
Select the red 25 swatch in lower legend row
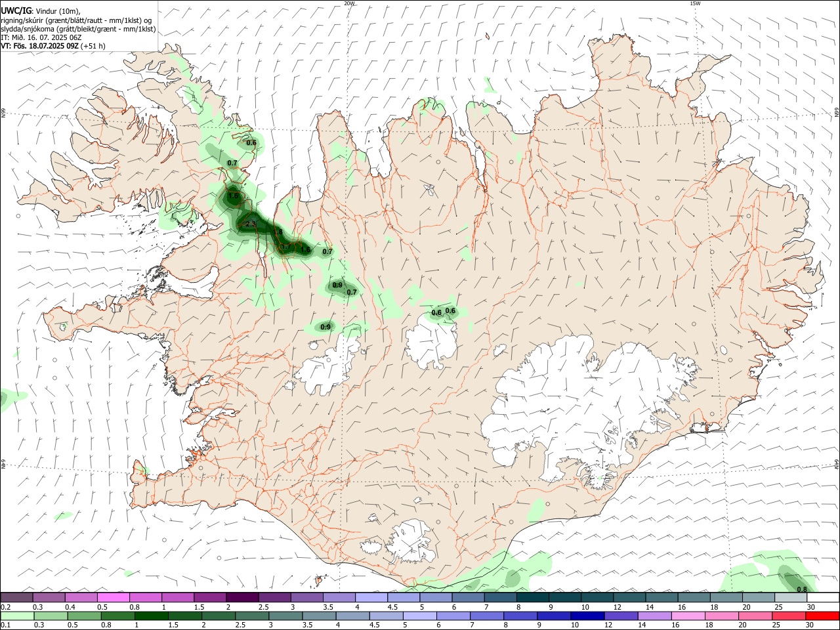[x=790, y=616]
